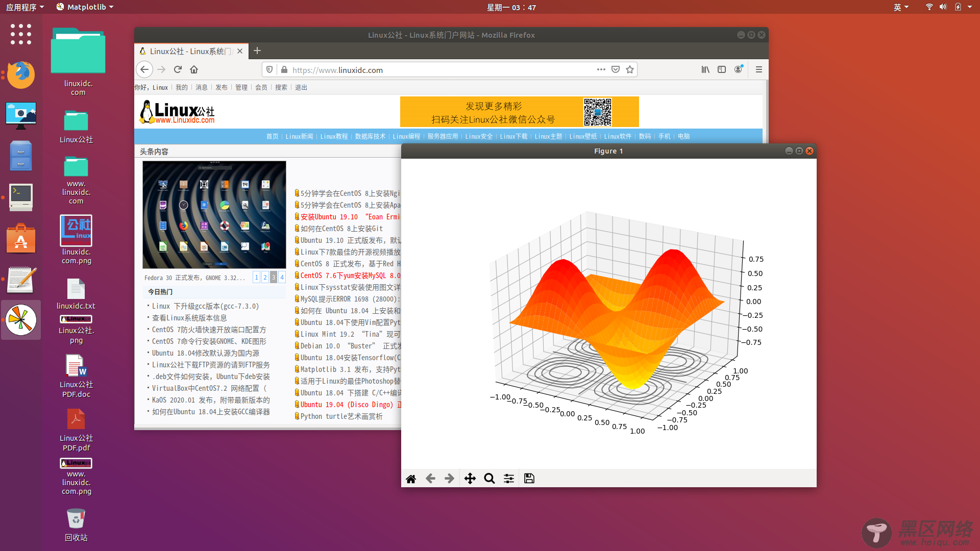Close the Linux公社 browser tab
The height and width of the screenshot is (551, 980).
tap(240, 51)
